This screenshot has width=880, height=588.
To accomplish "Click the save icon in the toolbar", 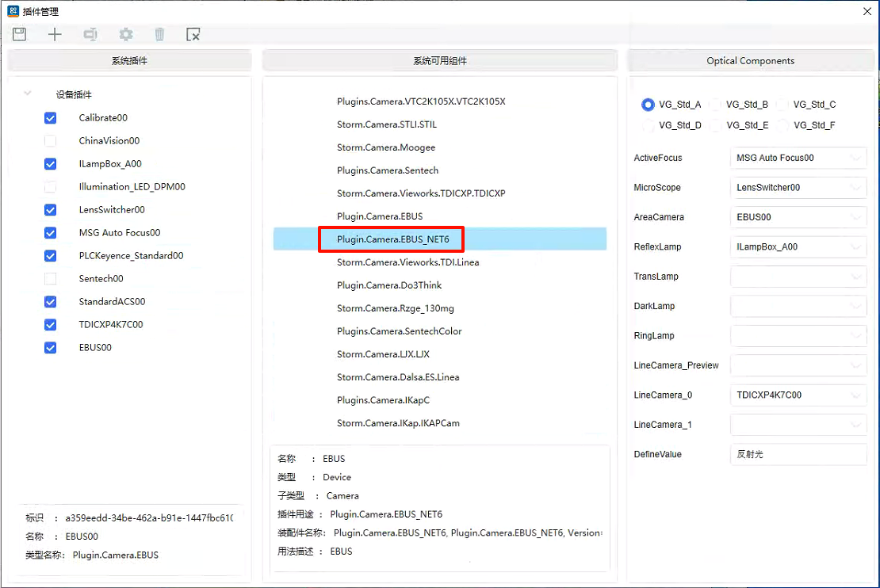I will (20, 34).
